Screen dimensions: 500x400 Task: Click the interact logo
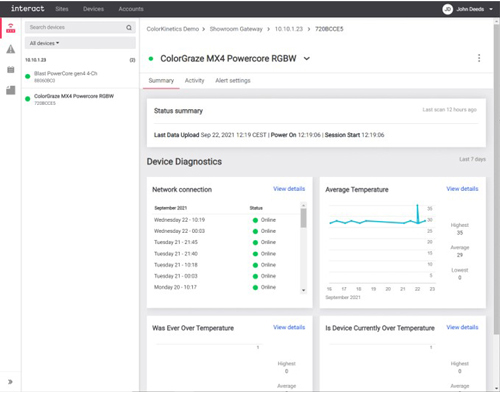28,9
